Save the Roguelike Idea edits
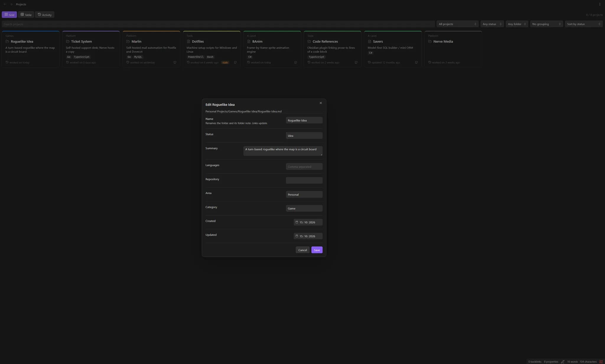The height and width of the screenshot is (364, 605). (x=317, y=250)
